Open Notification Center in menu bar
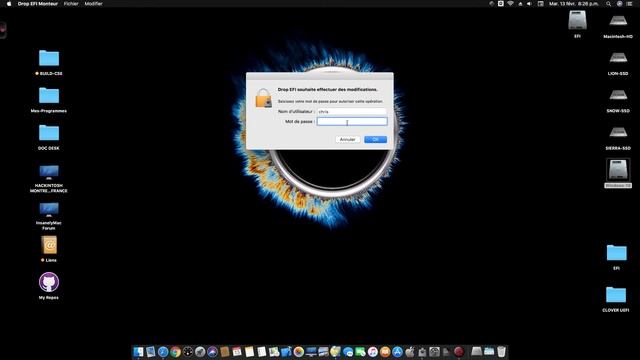The image size is (640, 360). coord(629,4)
